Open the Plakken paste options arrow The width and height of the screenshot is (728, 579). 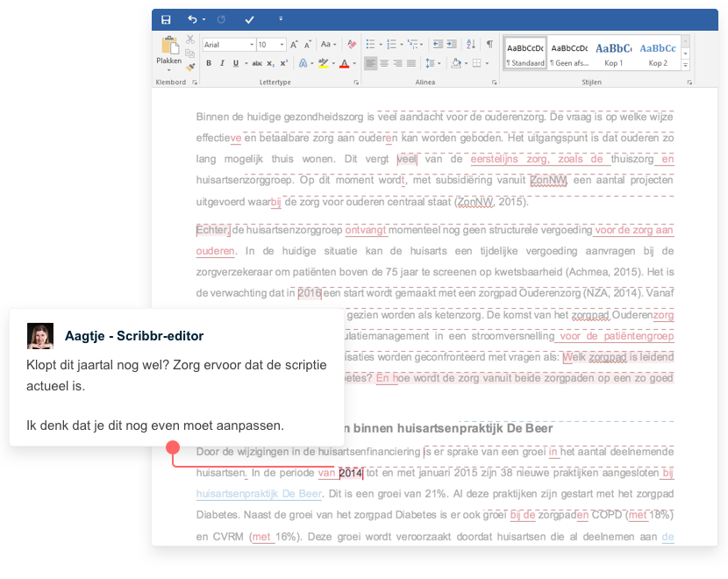click(x=169, y=70)
